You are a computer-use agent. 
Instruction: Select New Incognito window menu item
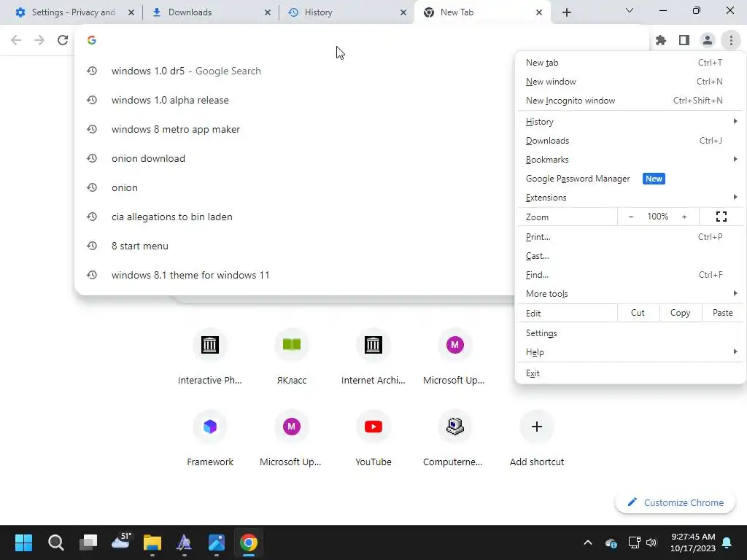point(631,101)
